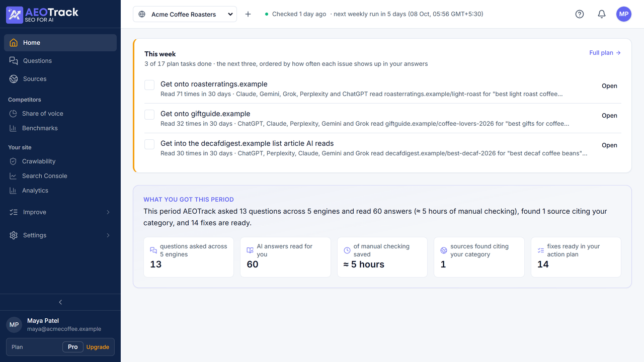Click the Pro plan badge

tap(73, 347)
